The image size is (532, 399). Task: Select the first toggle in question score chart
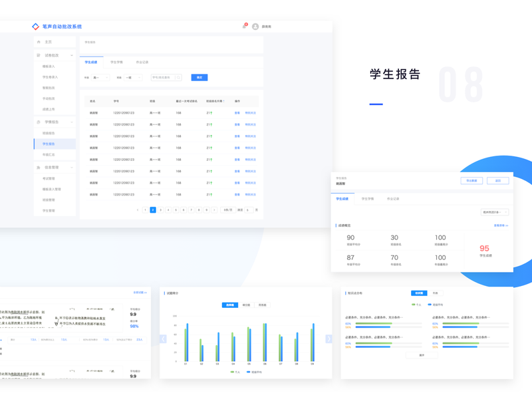(x=230, y=305)
